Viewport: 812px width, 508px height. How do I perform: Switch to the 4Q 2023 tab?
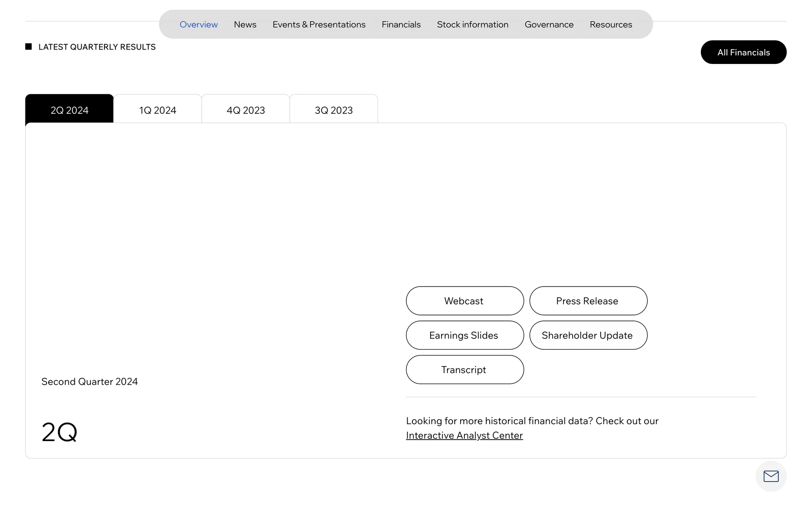pyautogui.click(x=246, y=110)
